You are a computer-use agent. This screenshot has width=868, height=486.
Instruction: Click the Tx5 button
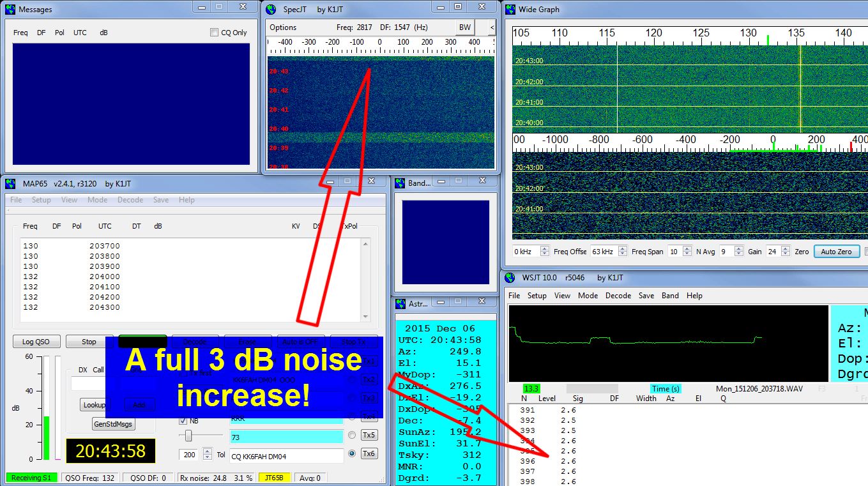click(x=369, y=435)
